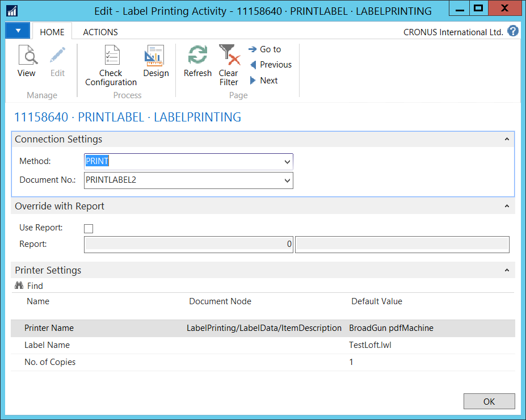Click LabelPrinting/LabelData/ItemDescription node cell
The image size is (526, 420).
[264, 328]
